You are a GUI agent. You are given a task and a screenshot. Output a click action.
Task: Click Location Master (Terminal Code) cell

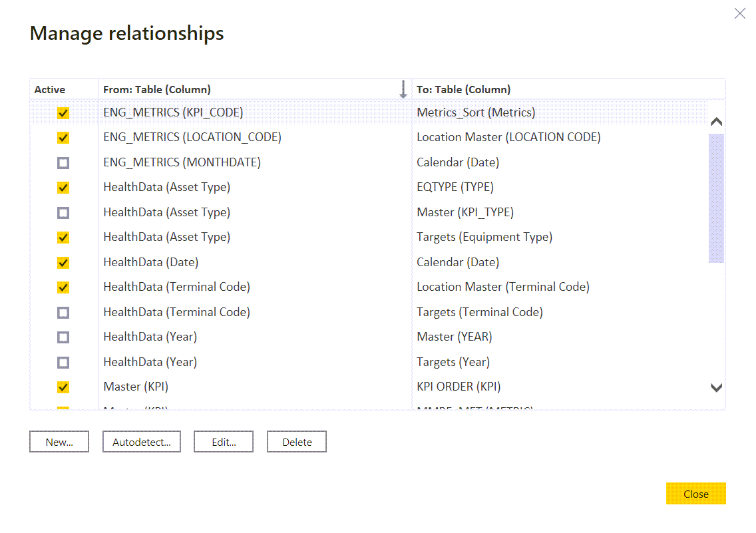503,287
